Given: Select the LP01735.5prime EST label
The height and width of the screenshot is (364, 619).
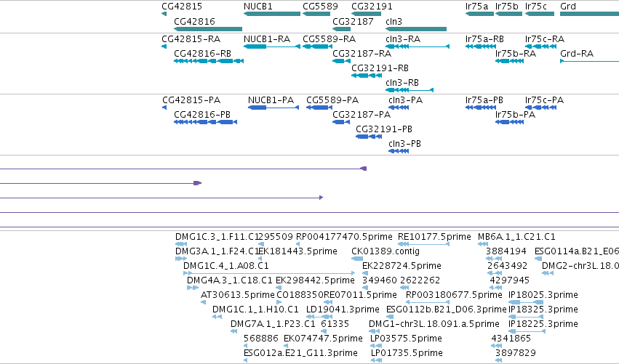Looking at the screenshot, I should 407,353.
